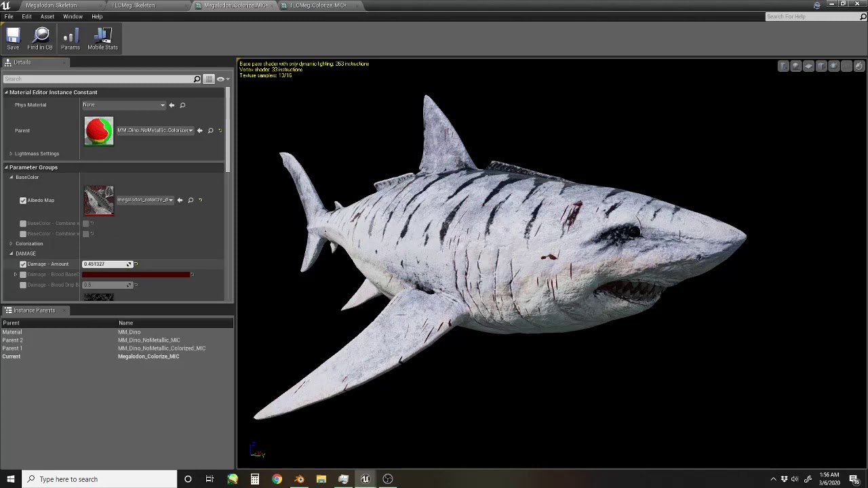The height and width of the screenshot is (488, 868).
Task: Click the Parent material sphere thumbnail
Action: 99,131
